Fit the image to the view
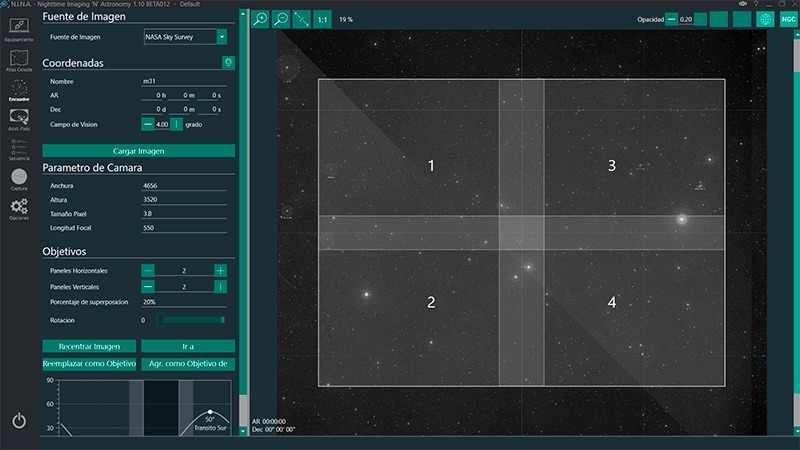 (302, 19)
